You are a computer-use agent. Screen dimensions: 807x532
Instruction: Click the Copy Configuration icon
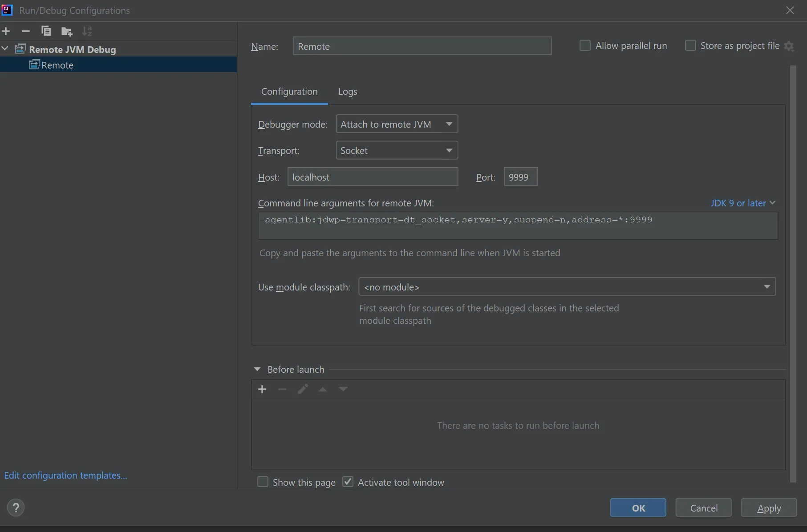click(x=46, y=31)
